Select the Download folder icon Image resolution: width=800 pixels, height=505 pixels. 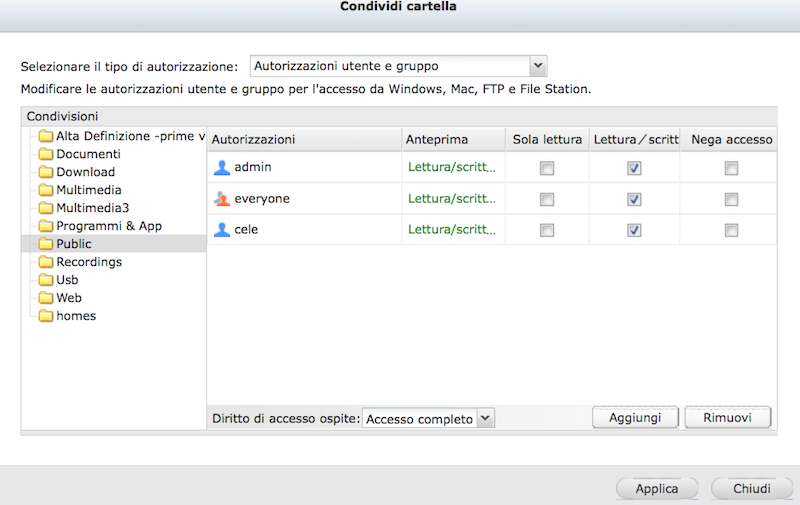[x=45, y=172]
